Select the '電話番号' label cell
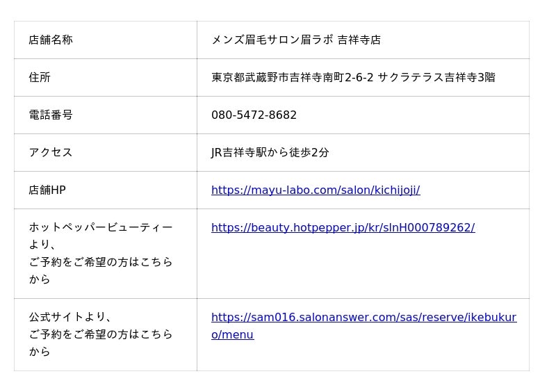 pos(51,115)
